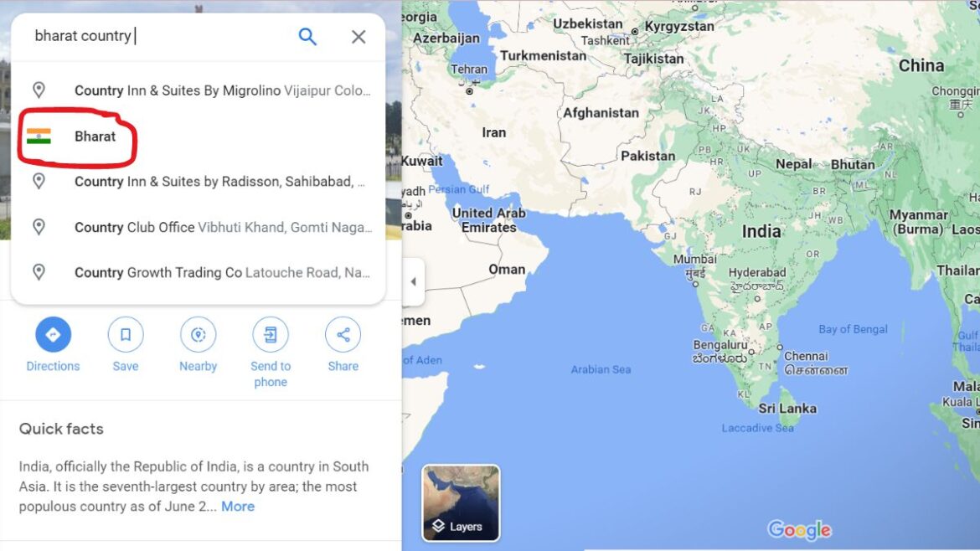Select Country Inn & Suites By Migrolino suggestion
This screenshot has height=551, width=980.
199,90
